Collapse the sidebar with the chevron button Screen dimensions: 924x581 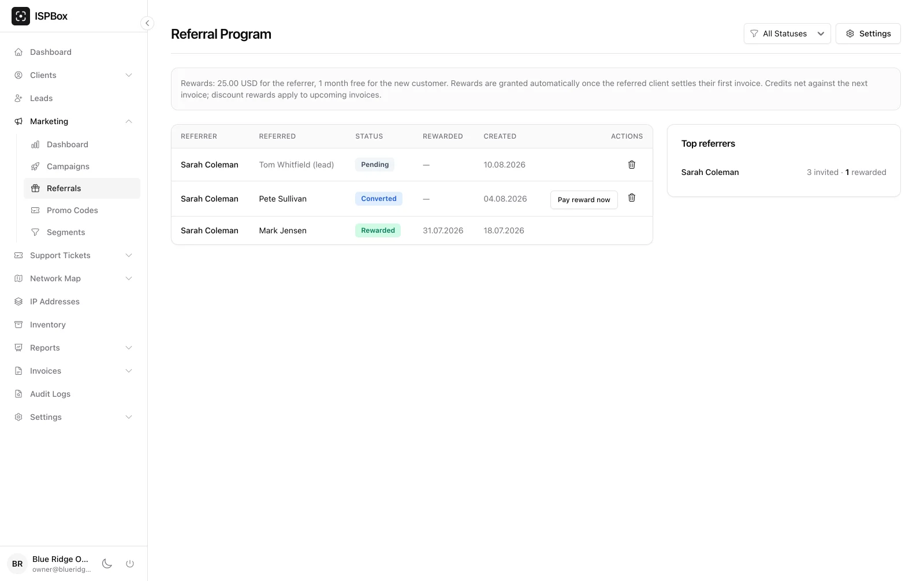[x=147, y=23]
